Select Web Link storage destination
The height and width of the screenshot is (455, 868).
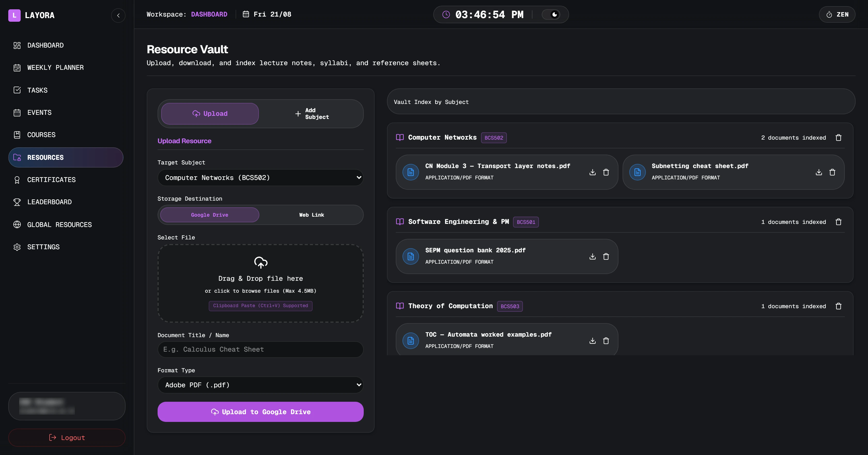[x=311, y=215]
